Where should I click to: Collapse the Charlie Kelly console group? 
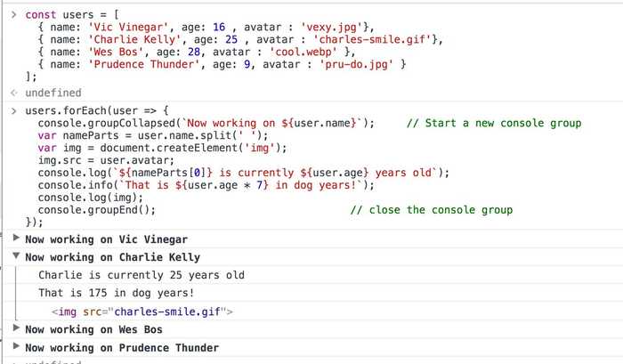coord(16,256)
